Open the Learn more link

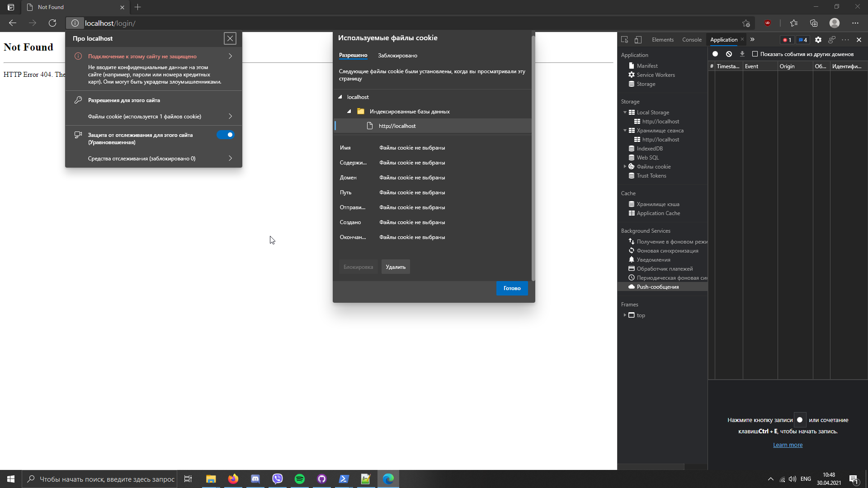click(x=788, y=445)
